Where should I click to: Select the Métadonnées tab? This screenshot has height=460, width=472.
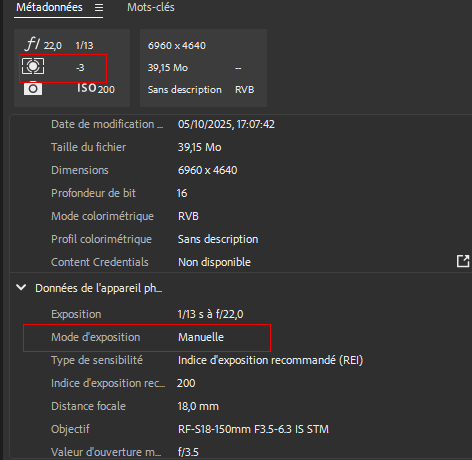click(49, 7)
